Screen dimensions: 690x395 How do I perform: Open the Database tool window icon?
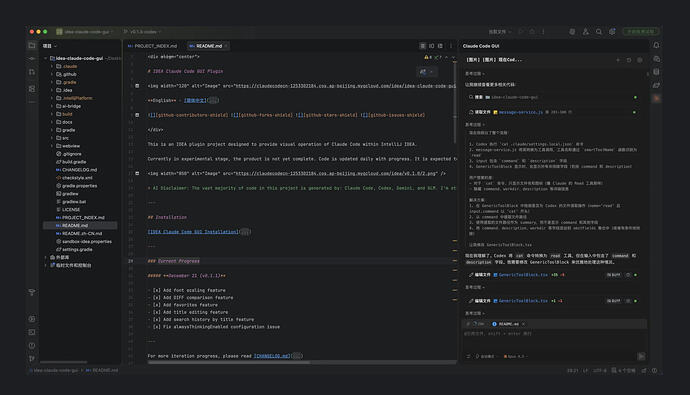(656, 72)
